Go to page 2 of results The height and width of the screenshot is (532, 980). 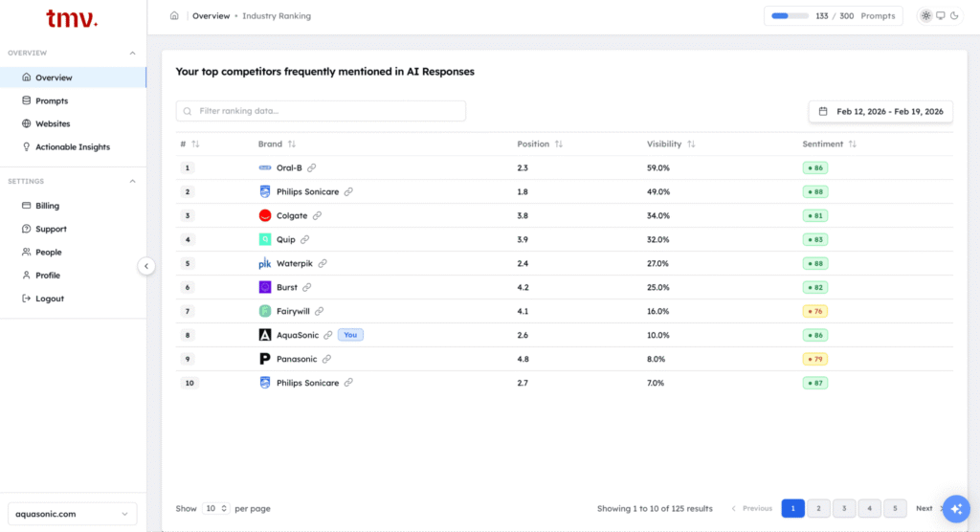pyautogui.click(x=818, y=508)
